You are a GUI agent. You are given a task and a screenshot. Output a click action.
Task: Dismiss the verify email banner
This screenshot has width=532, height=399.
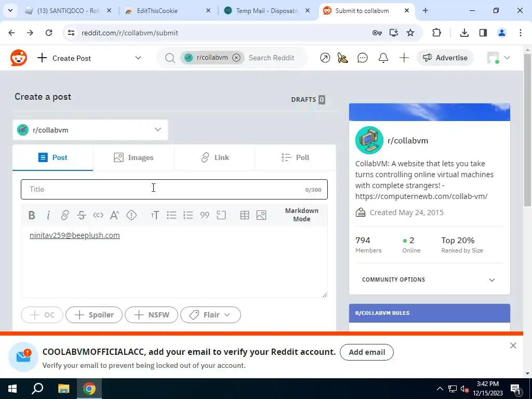click(x=513, y=345)
